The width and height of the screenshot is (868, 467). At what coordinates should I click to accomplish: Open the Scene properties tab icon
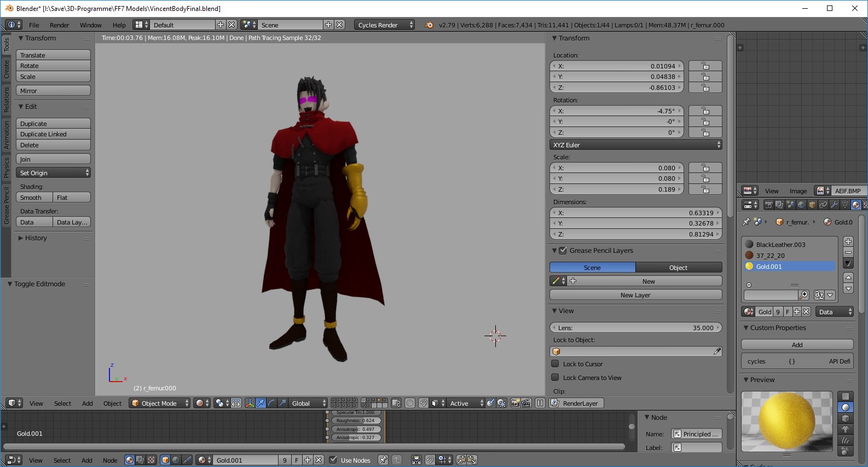tap(790, 205)
